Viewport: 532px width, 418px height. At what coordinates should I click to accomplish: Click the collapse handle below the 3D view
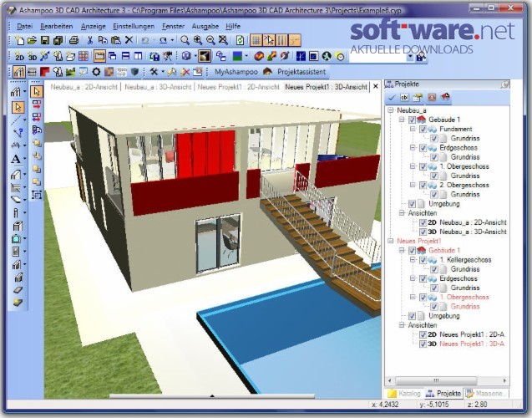pos(212,396)
